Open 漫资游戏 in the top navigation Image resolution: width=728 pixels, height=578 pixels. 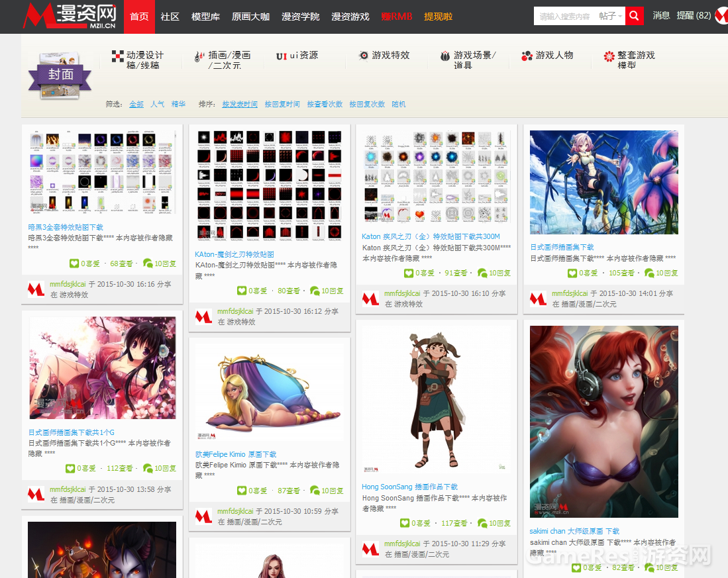point(350,17)
